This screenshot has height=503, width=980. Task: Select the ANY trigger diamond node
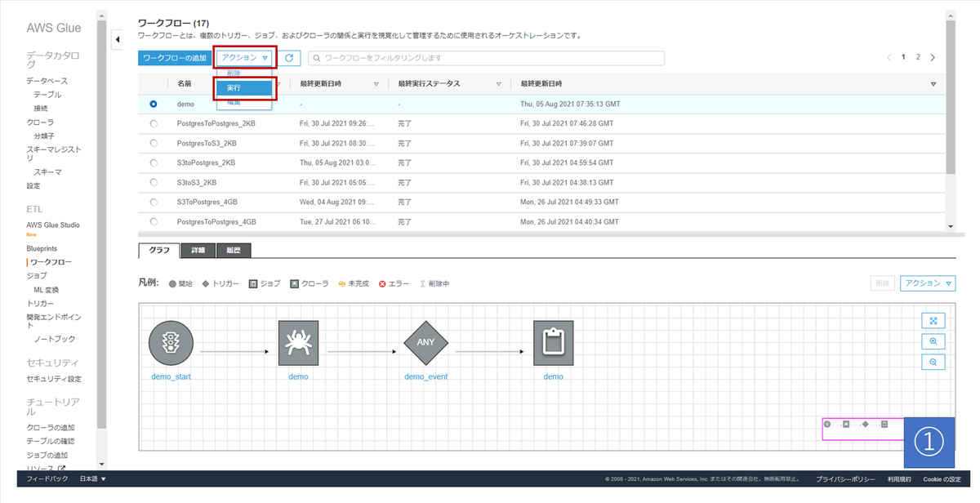[x=426, y=343]
